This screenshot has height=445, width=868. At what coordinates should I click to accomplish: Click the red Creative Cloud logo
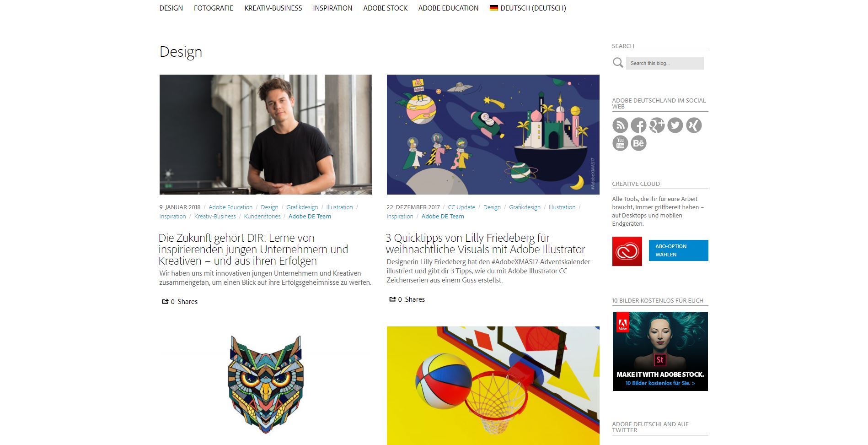627,251
